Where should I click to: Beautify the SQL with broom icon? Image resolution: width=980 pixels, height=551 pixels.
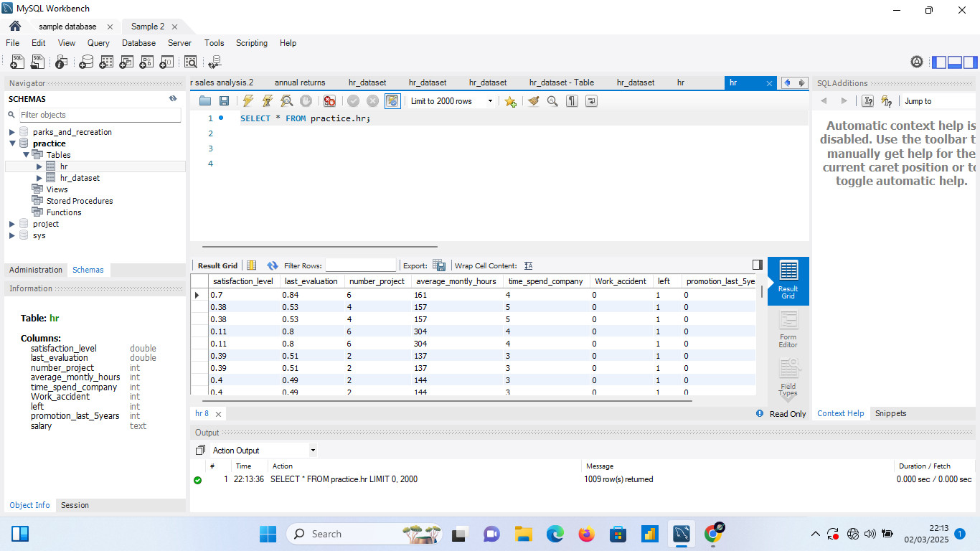tap(533, 101)
